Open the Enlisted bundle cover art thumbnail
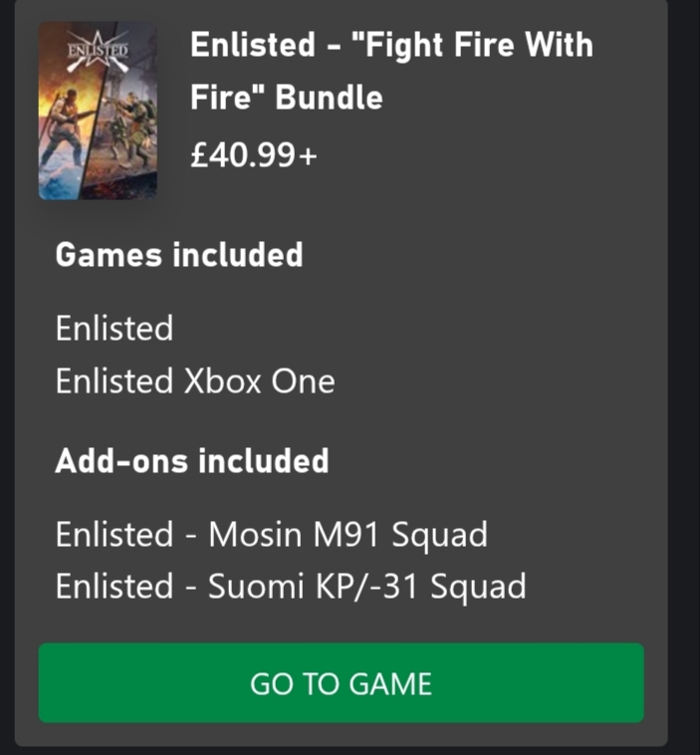Image resolution: width=700 pixels, height=755 pixels. tap(98, 112)
